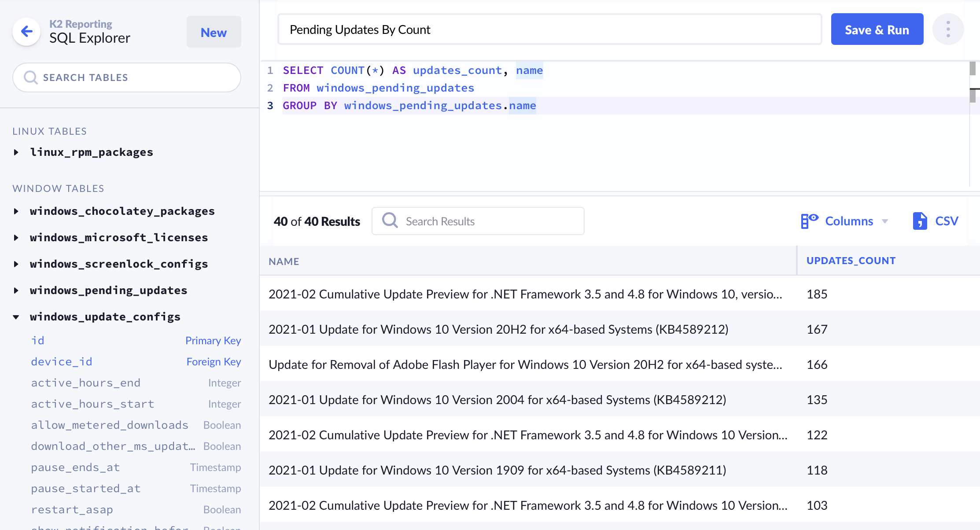This screenshot has width=980, height=530.
Task: Click the Save & Run button
Action: pyautogui.click(x=877, y=29)
